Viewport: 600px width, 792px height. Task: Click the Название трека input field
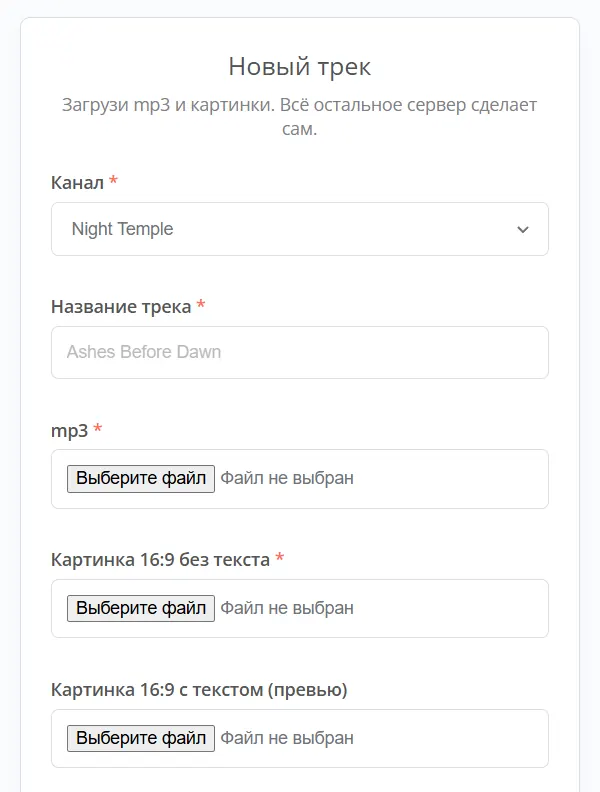(x=299, y=352)
